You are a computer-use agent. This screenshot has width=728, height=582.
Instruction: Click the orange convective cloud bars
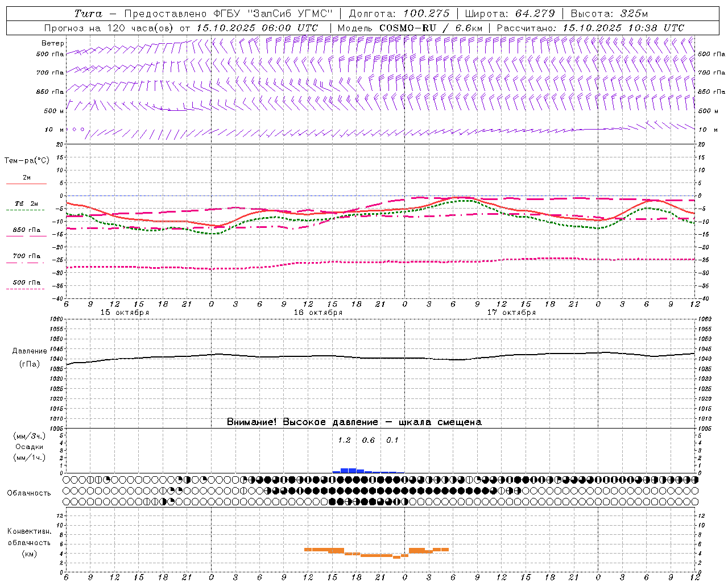[x=377, y=552]
